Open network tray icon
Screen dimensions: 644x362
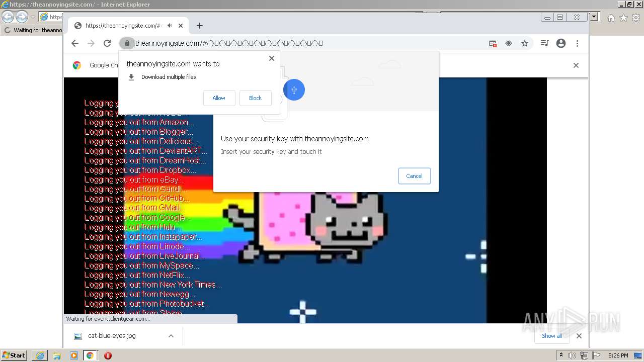point(584,355)
